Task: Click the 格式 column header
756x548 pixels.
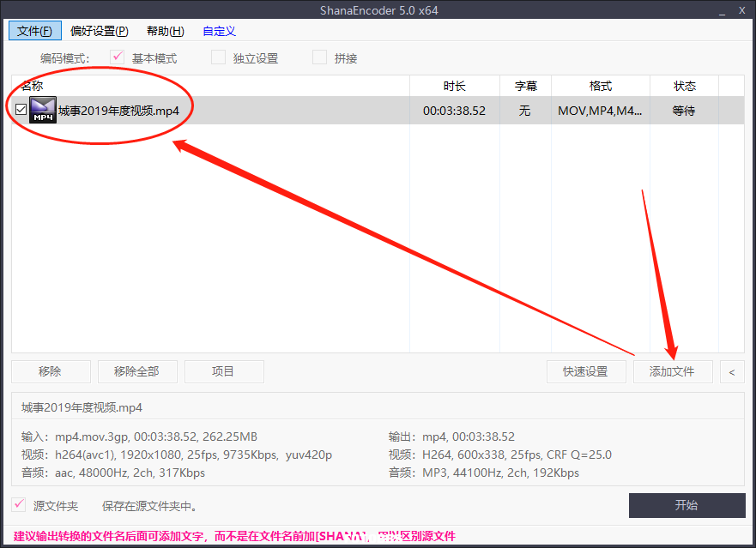Action: 601,86
